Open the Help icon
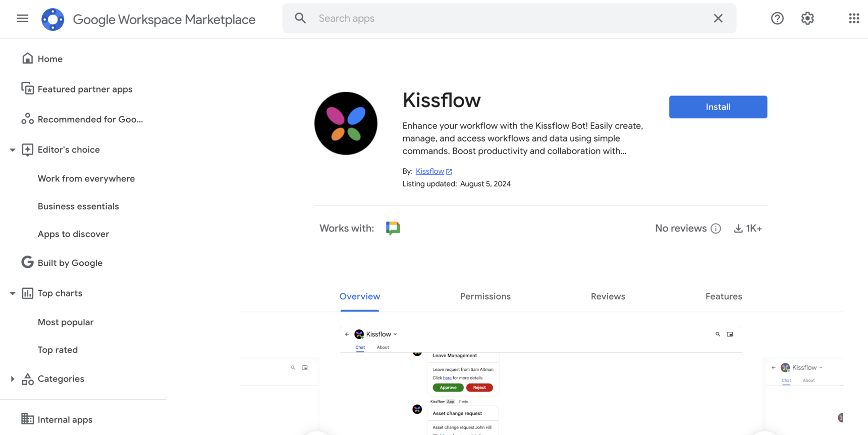 click(777, 18)
